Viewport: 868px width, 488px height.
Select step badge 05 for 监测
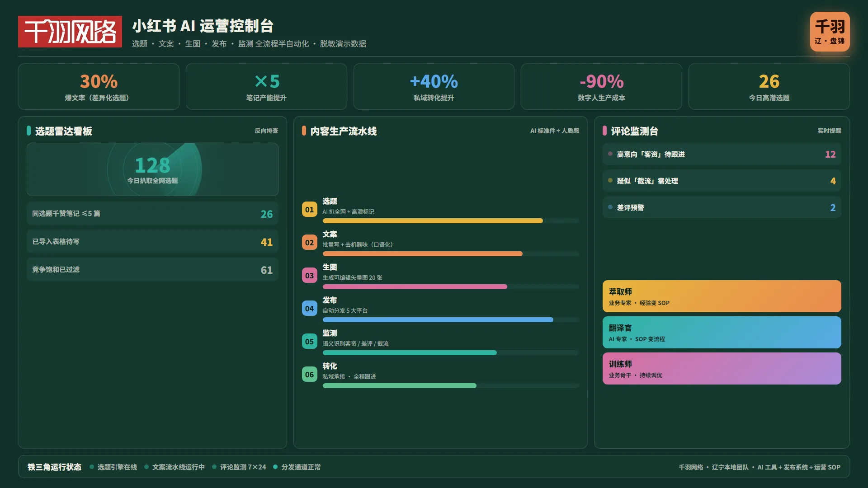coord(310,341)
